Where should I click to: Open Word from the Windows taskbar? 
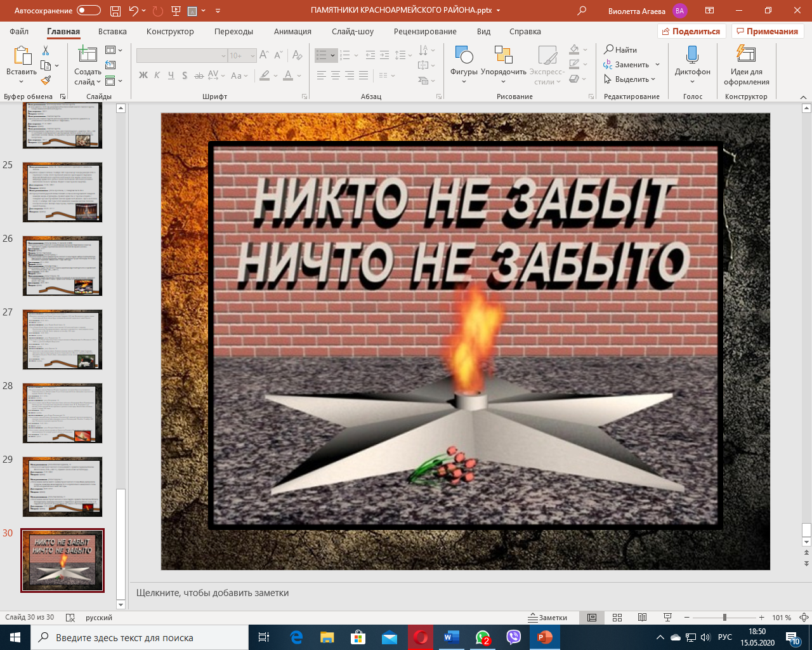click(x=451, y=637)
